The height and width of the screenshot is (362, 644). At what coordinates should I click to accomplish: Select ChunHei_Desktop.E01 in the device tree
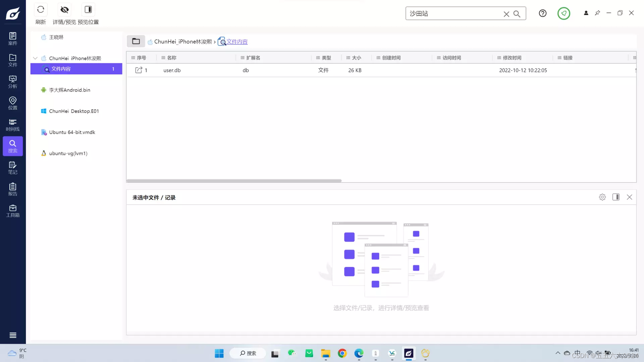pos(74,111)
